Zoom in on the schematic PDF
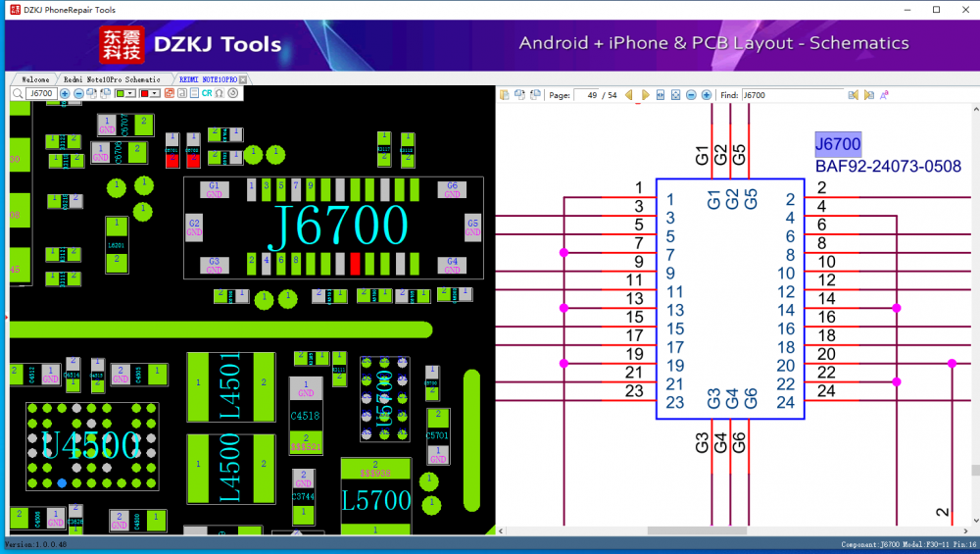Viewport: 980px width, 554px height. 707,95
